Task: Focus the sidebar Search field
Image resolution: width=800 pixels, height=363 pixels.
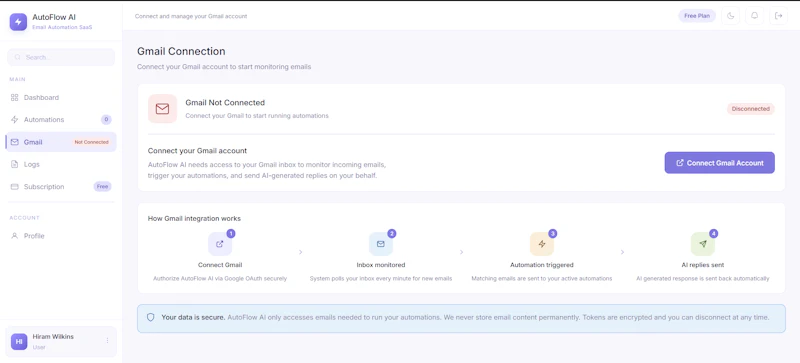Action: click(x=61, y=57)
